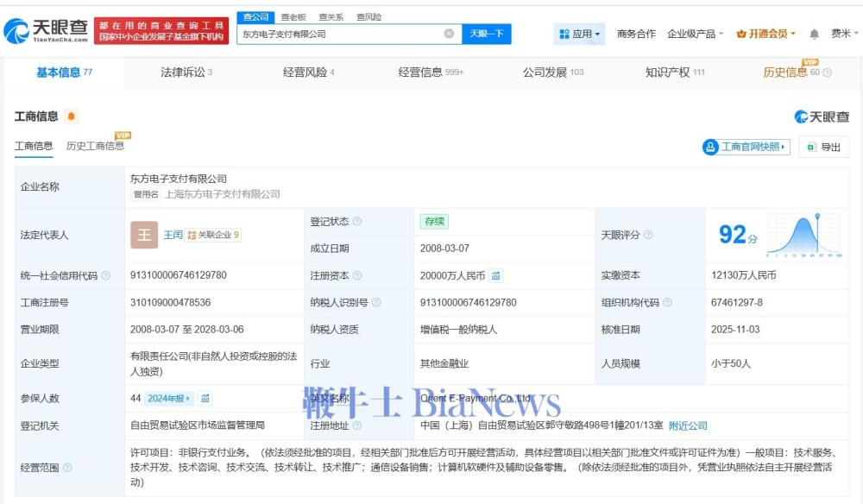Click help icon beside 历史信息 tab
Viewport: 863px width, 504px height.
point(828,72)
